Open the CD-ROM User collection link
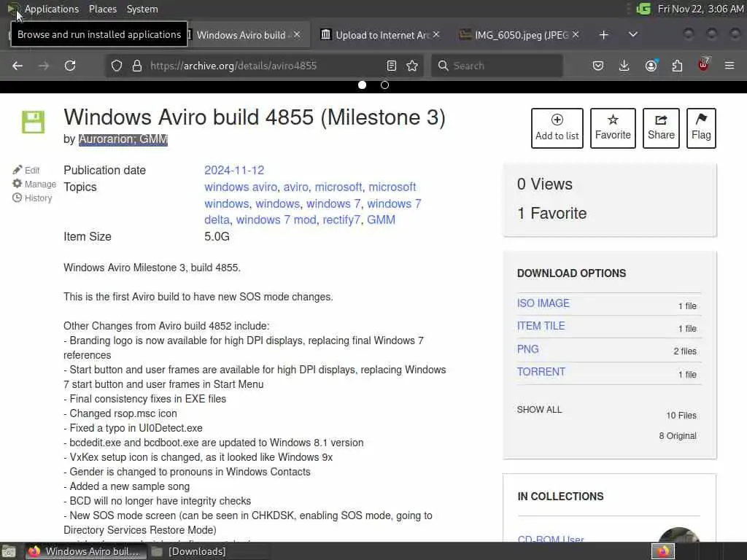The image size is (747, 560). click(x=551, y=538)
